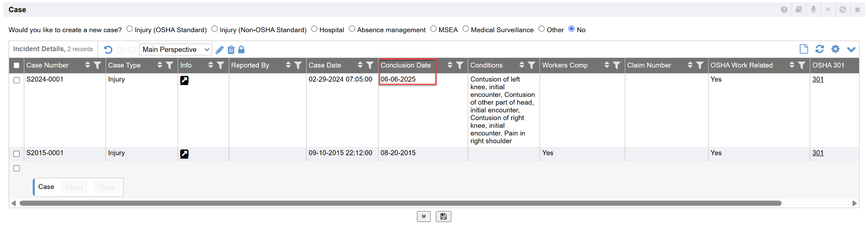Click the 301 link for S2015-0001

pos(818,153)
